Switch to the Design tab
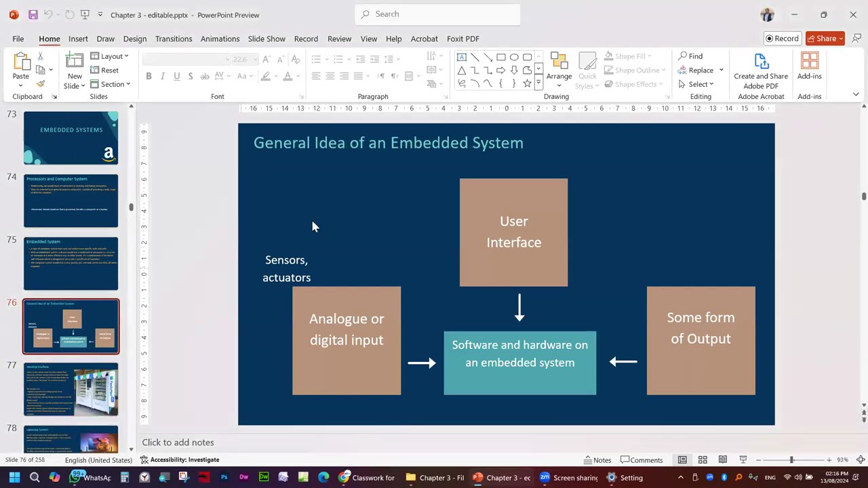Image resolution: width=868 pixels, height=488 pixels. (135, 39)
